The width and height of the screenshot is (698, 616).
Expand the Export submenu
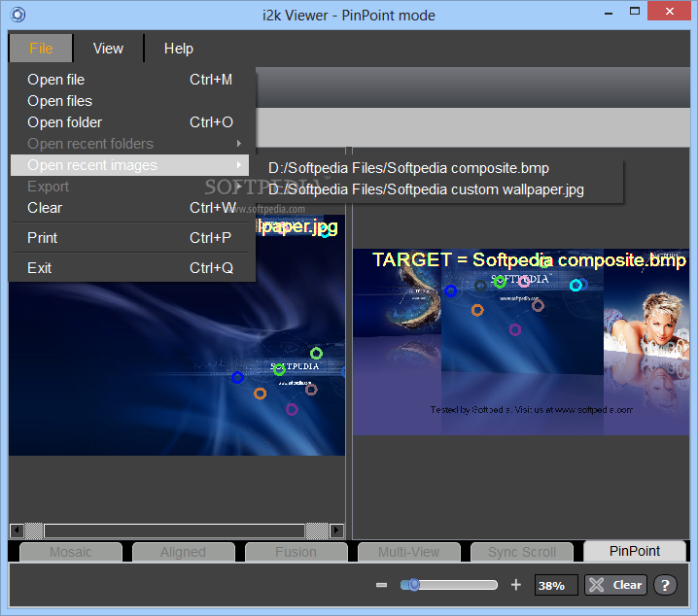(129, 187)
